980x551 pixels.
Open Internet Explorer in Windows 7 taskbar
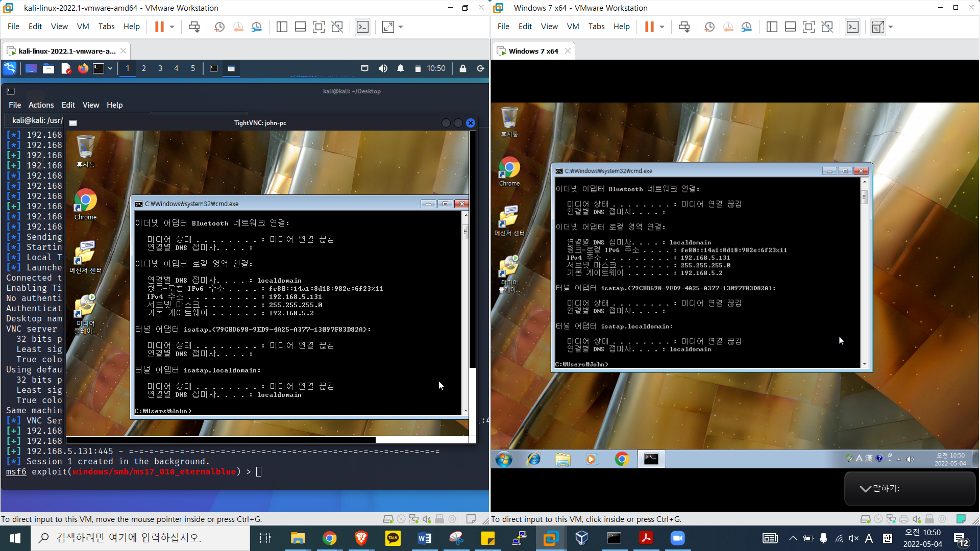point(533,459)
